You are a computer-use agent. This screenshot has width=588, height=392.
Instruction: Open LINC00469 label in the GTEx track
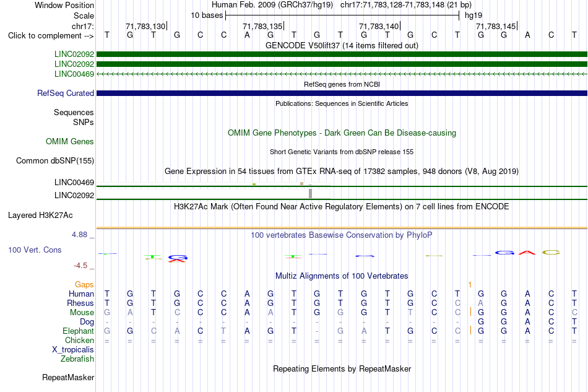click(74, 182)
